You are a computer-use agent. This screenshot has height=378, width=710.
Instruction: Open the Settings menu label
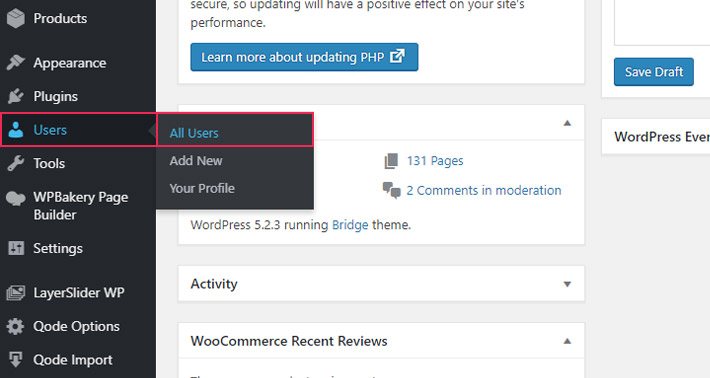pos(58,249)
